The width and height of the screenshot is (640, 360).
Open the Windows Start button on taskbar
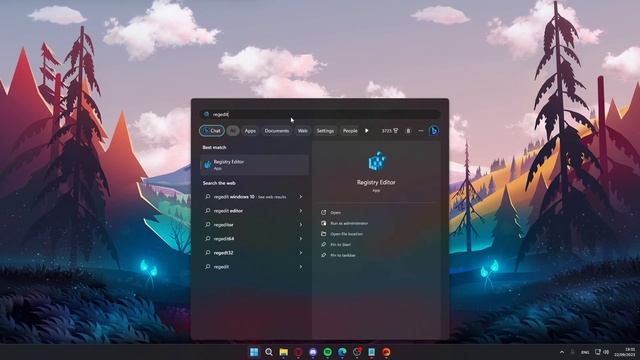[254, 352]
